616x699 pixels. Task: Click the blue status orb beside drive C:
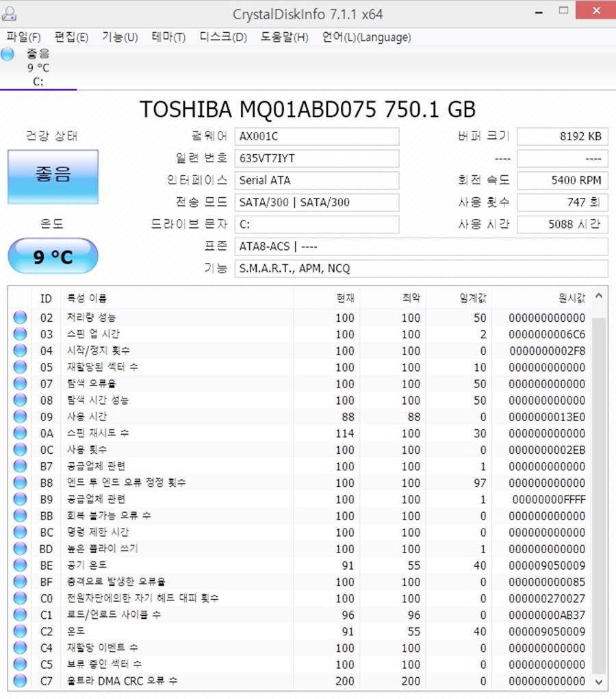8,55
